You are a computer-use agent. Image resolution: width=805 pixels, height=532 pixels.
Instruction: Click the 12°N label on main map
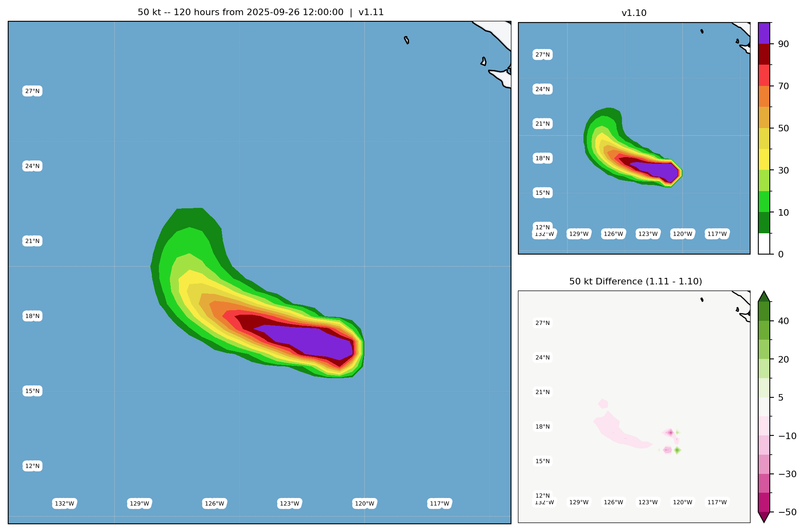coord(32,466)
